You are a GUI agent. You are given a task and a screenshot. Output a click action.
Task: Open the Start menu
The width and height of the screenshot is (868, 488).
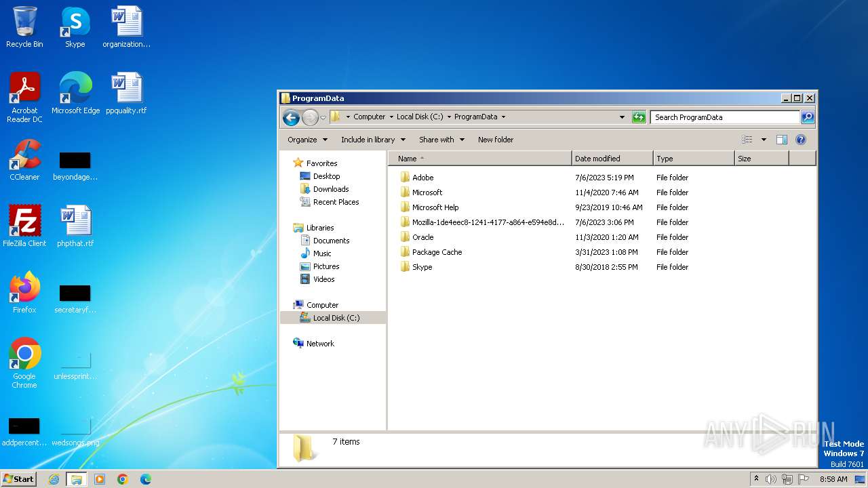(18, 479)
